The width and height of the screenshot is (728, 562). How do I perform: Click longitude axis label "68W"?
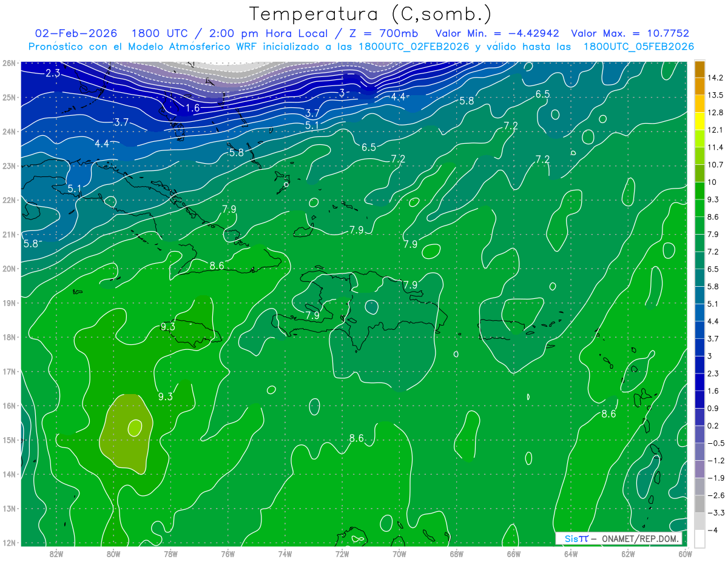click(456, 554)
